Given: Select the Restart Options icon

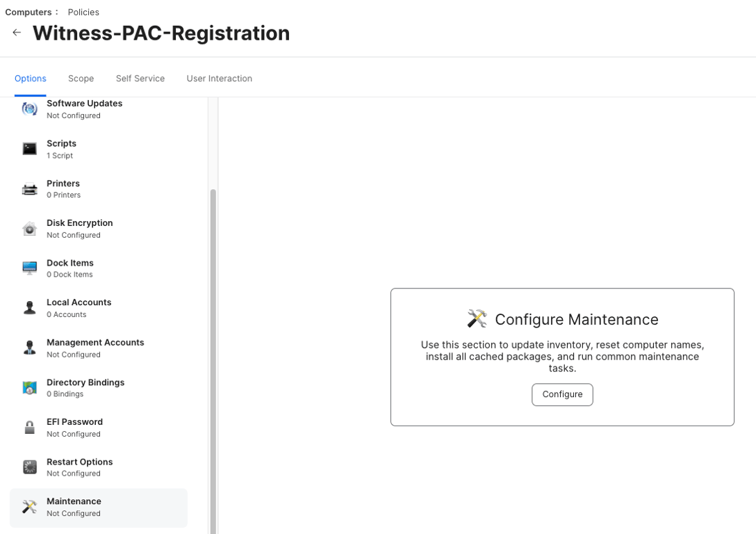Looking at the screenshot, I should coord(29,467).
